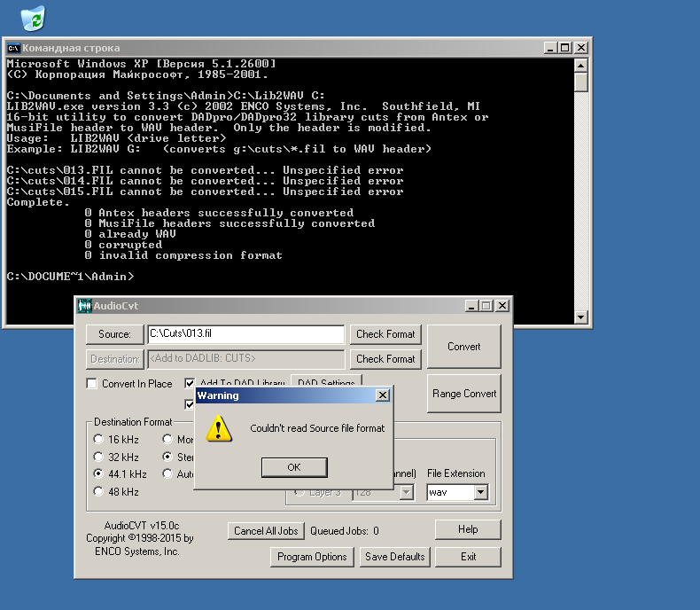Click the Source browse button
Screen dimensions: 700x610
coord(114,334)
